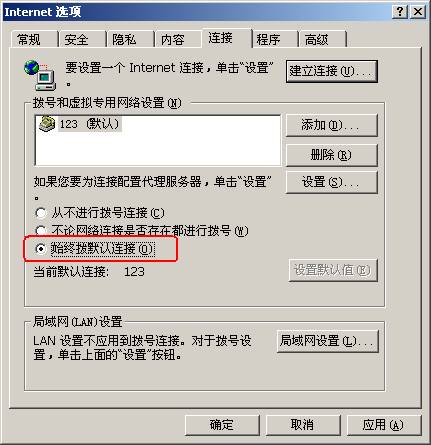Open 局域网设置 button

(328, 341)
